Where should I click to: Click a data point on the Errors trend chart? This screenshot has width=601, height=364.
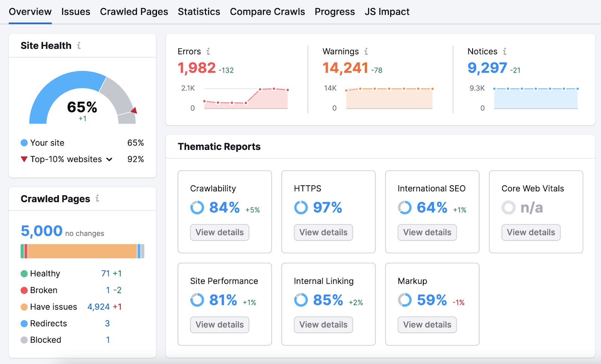click(x=260, y=89)
